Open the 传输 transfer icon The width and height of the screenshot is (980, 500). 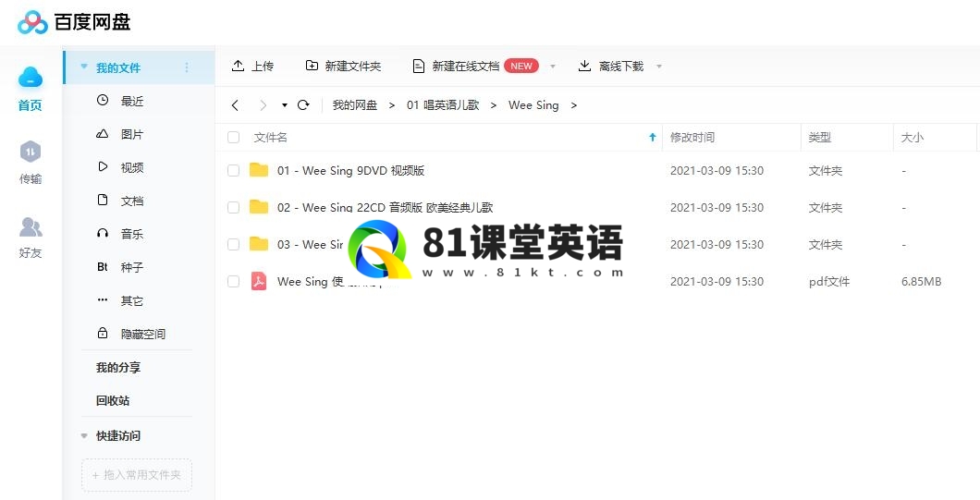(x=30, y=152)
